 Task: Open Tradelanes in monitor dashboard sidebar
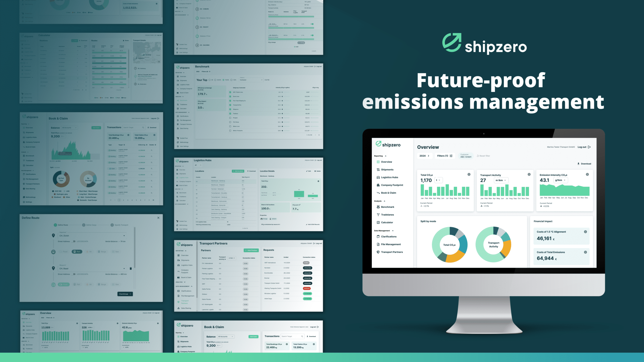(x=387, y=215)
